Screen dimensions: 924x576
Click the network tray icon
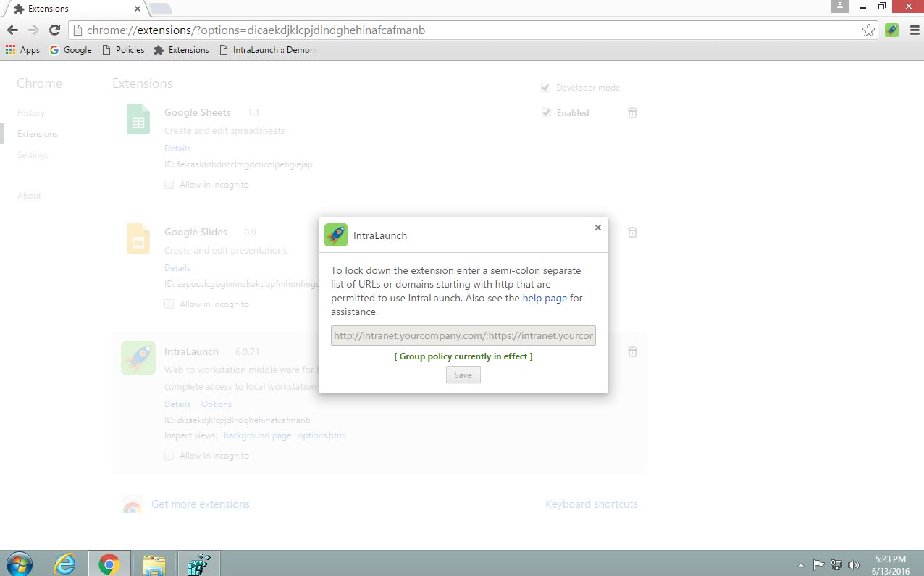[x=836, y=564]
